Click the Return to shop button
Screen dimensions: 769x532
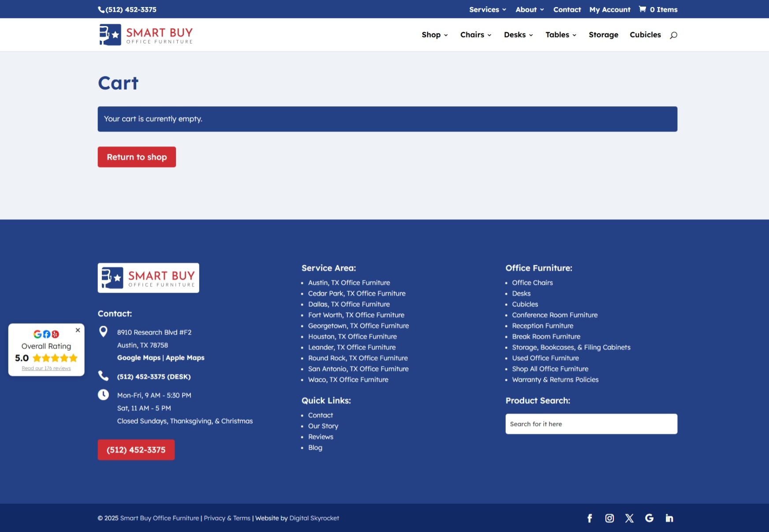137,157
